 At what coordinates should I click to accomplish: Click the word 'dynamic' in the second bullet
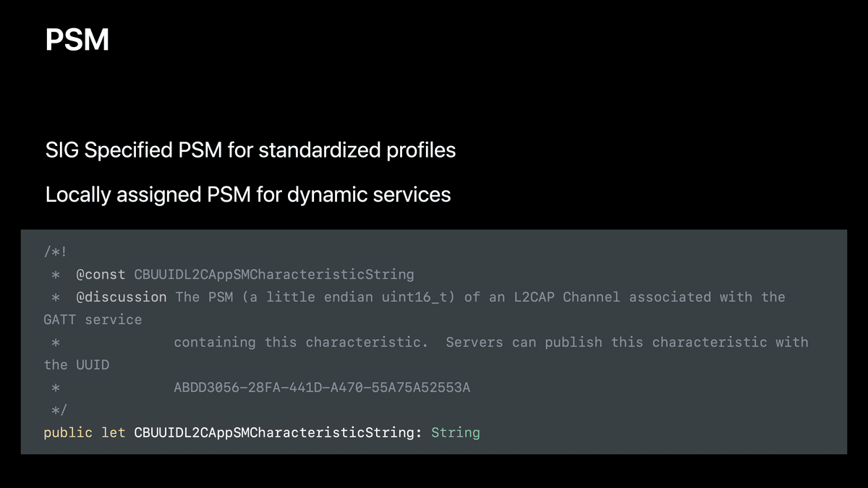click(x=325, y=195)
